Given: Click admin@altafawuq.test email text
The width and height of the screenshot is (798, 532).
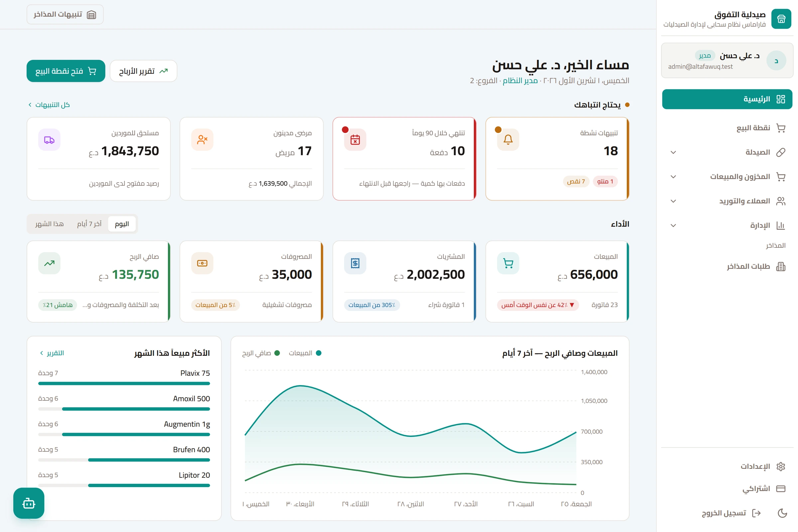Looking at the screenshot, I should pyautogui.click(x=700, y=66).
